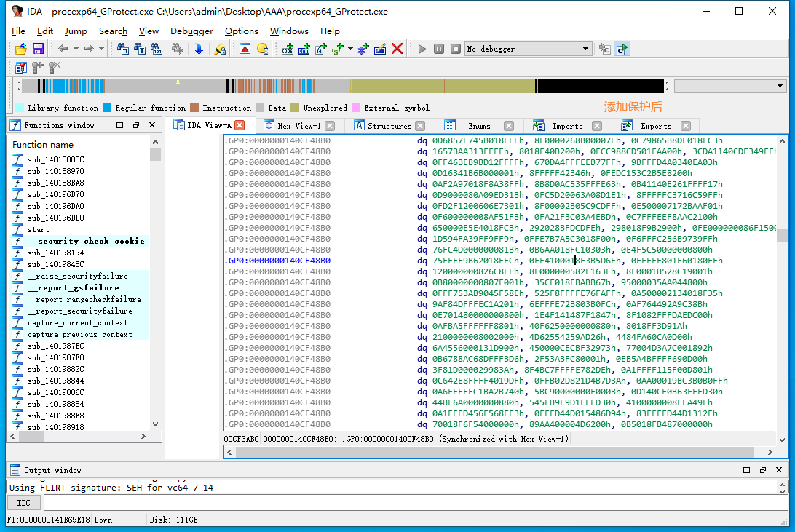Click the pencil edit window icon
This screenshot has height=532, width=795.
(x=380, y=49)
